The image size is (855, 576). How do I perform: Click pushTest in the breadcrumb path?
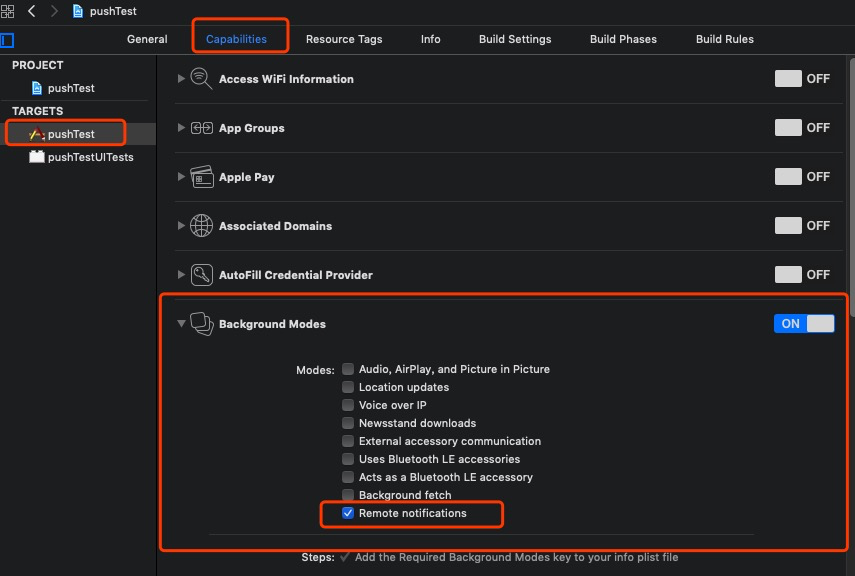click(112, 11)
